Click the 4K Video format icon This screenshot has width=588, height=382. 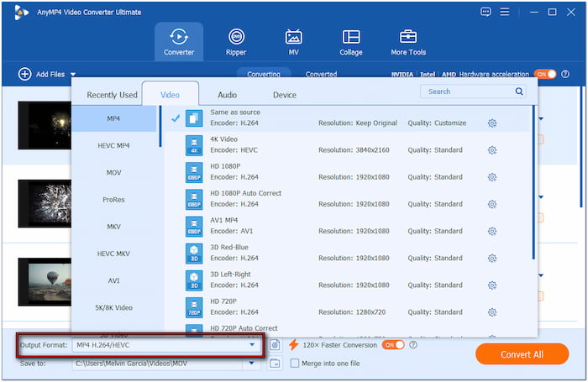click(x=194, y=145)
